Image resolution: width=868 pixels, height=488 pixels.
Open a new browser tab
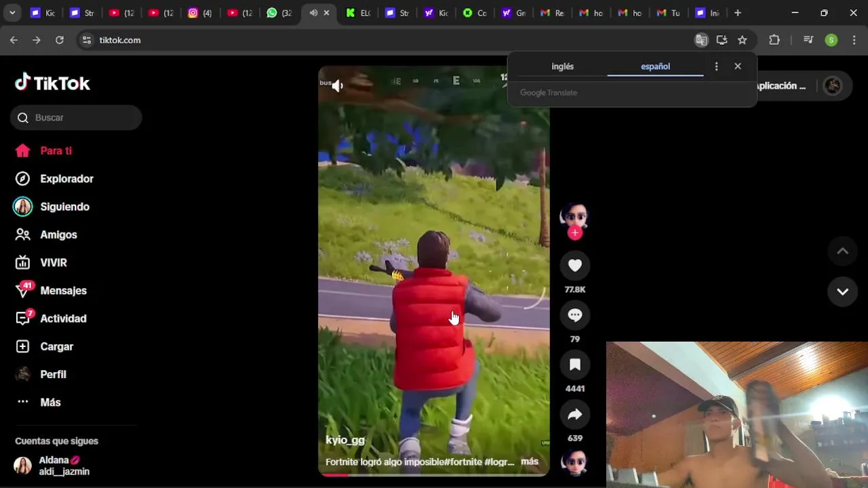[738, 13]
